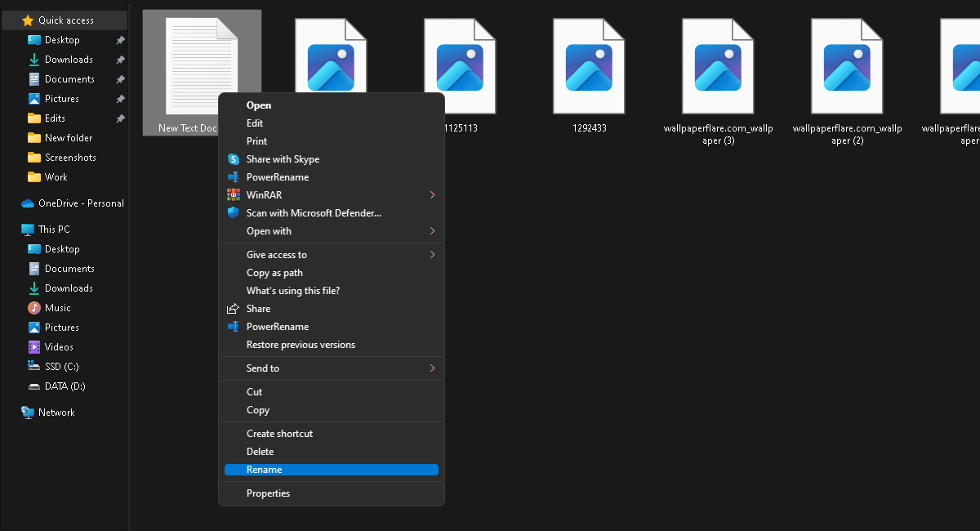Click Delete in the context menu

[260, 452]
